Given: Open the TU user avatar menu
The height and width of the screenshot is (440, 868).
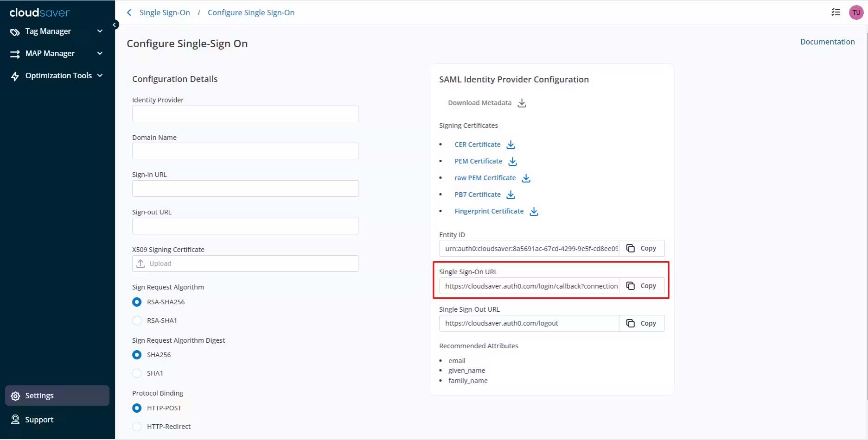Looking at the screenshot, I should 856,13.
